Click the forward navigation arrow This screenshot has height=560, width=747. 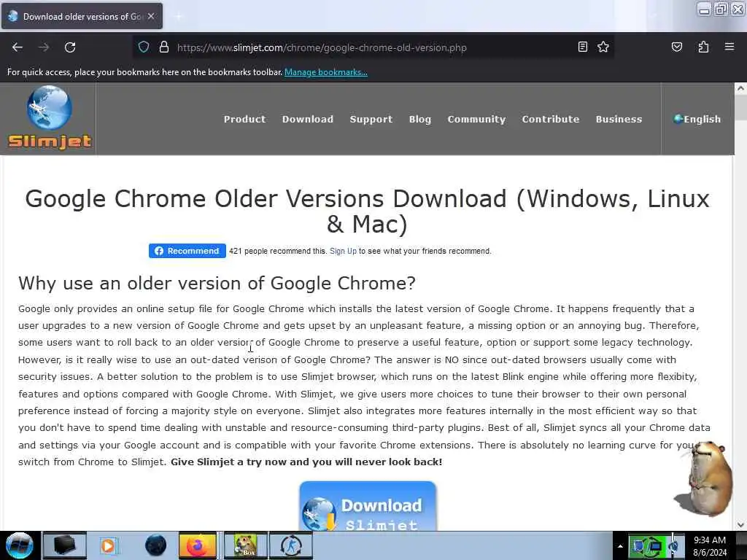44,47
